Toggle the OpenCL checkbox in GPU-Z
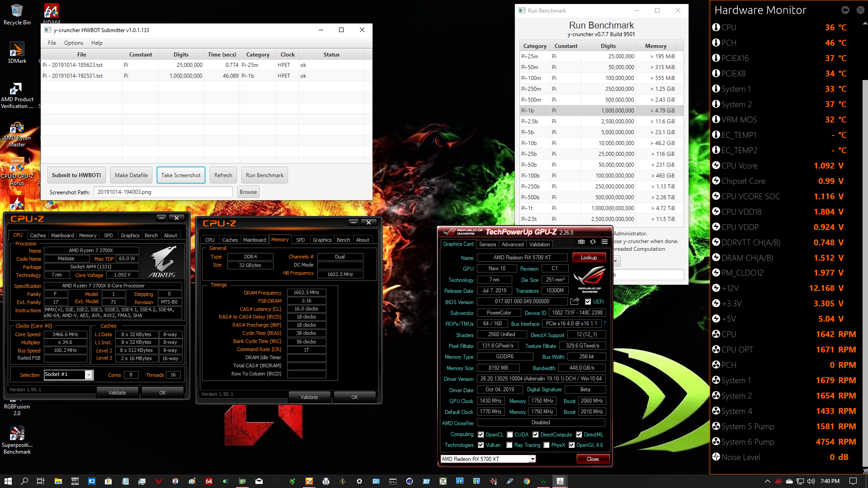The width and height of the screenshot is (868, 488). tap(481, 435)
